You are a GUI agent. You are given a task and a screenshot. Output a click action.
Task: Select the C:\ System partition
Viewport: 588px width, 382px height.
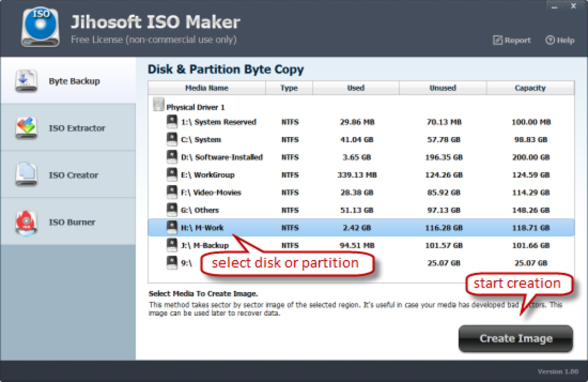pyautogui.click(x=361, y=139)
